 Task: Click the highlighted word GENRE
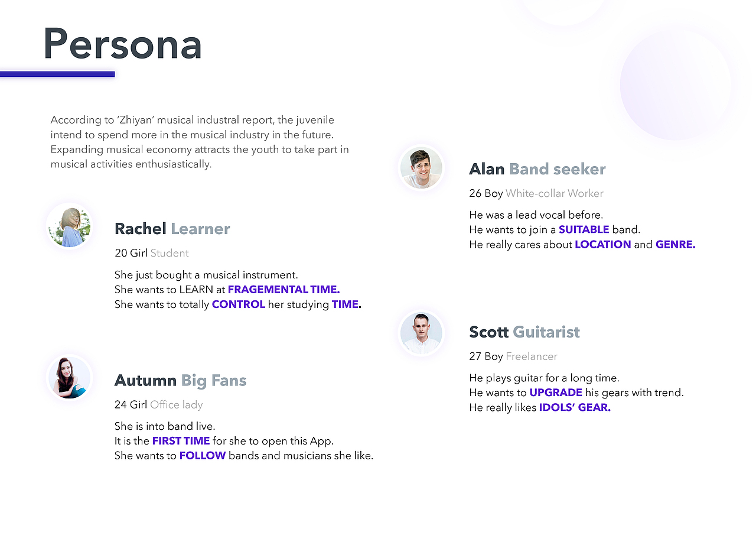click(x=675, y=244)
